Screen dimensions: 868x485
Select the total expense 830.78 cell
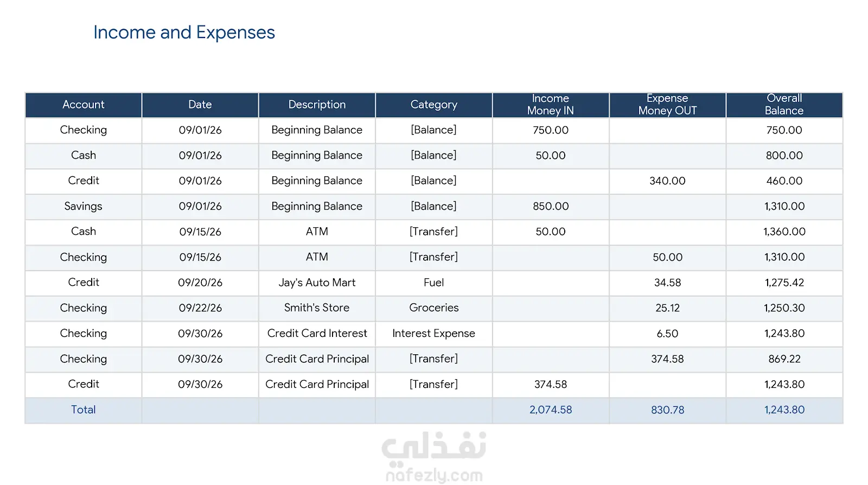[x=667, y=410]
